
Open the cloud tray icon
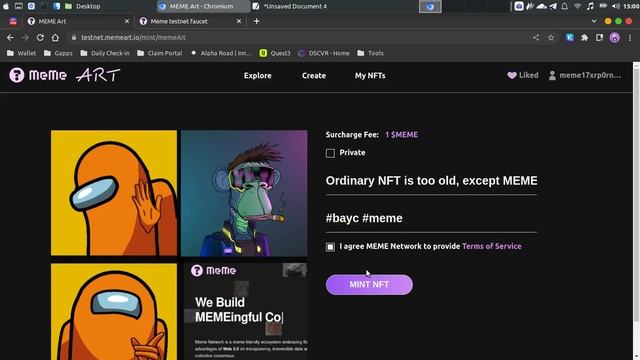(x=541, y=6)
